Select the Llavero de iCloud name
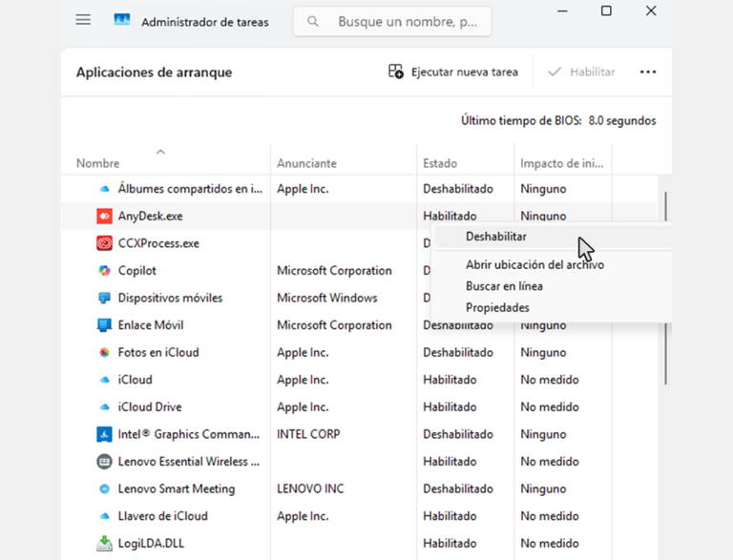This screenshot has height=560, width=733. 162,516
